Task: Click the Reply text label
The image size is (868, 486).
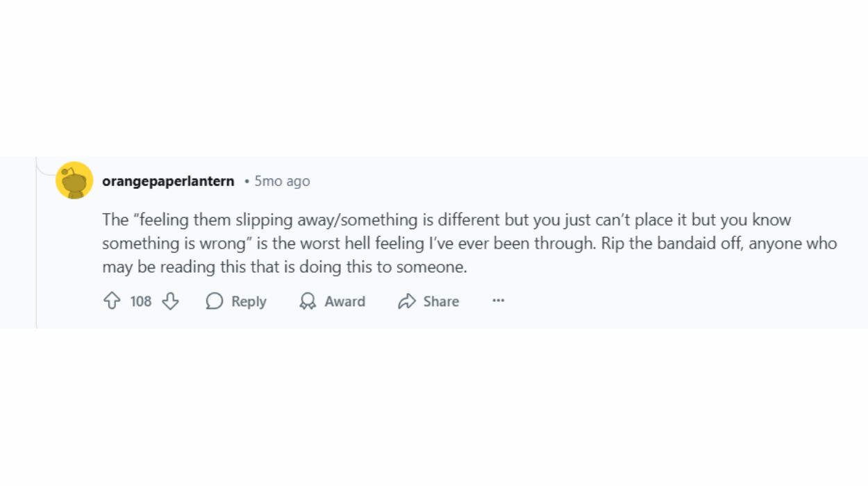Action: [x=249, y=301]
